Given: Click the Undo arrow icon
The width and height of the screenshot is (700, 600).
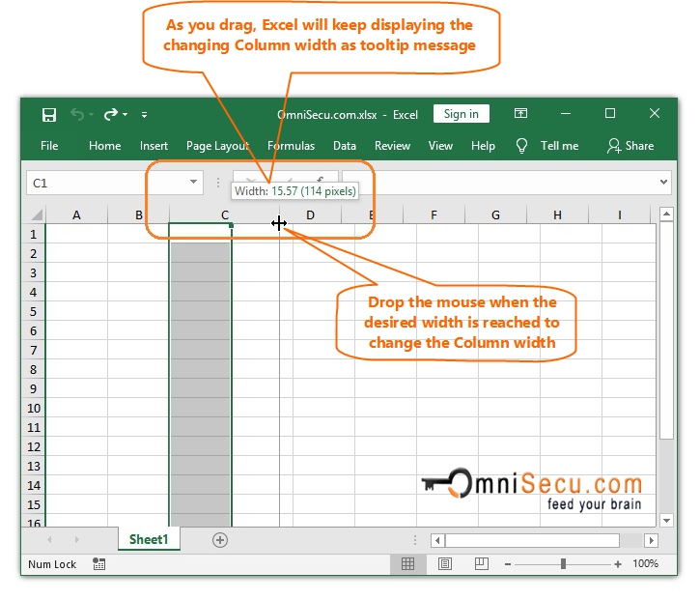Looking at the screenshot, I should pyautogui.click(x=77, y=115).
